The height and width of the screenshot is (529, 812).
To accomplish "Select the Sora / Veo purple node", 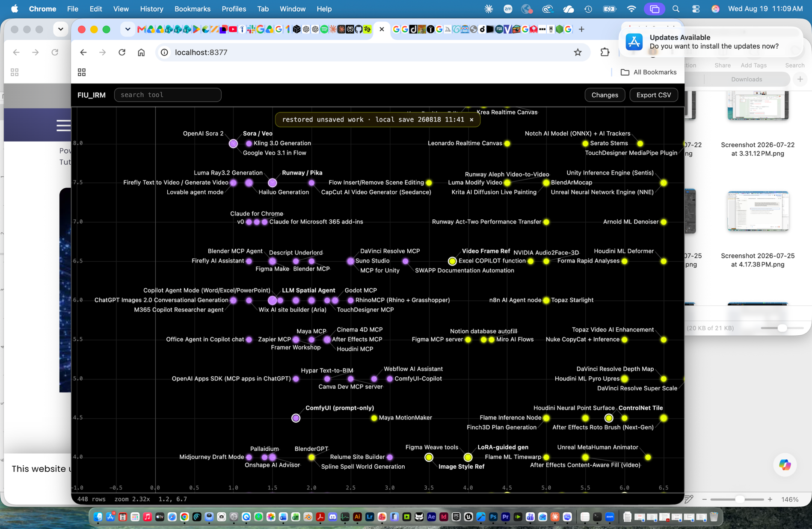I will click(x=233, y=143).
